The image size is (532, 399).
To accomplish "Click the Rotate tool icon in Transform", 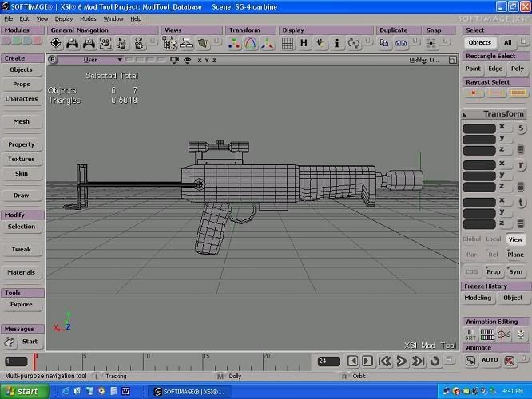I will pos(250,43).
